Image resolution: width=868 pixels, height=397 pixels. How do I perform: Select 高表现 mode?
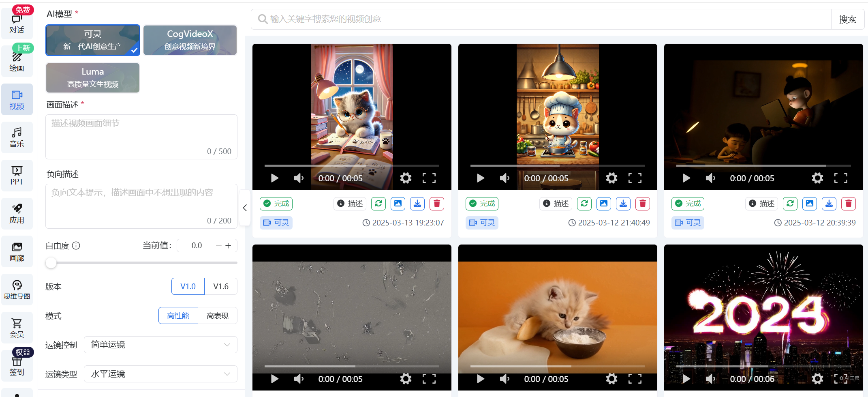(x=218, y=316)
